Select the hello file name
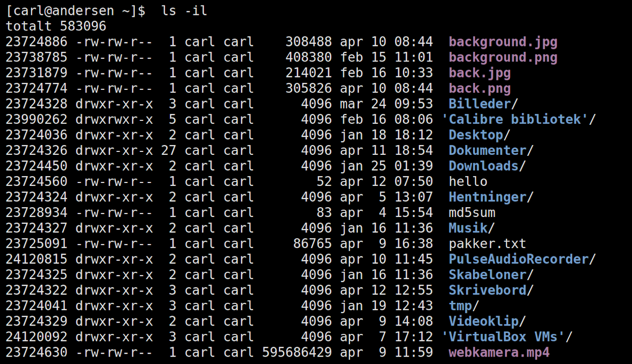This screenshot has width=632, height=364. click(468, 182)
